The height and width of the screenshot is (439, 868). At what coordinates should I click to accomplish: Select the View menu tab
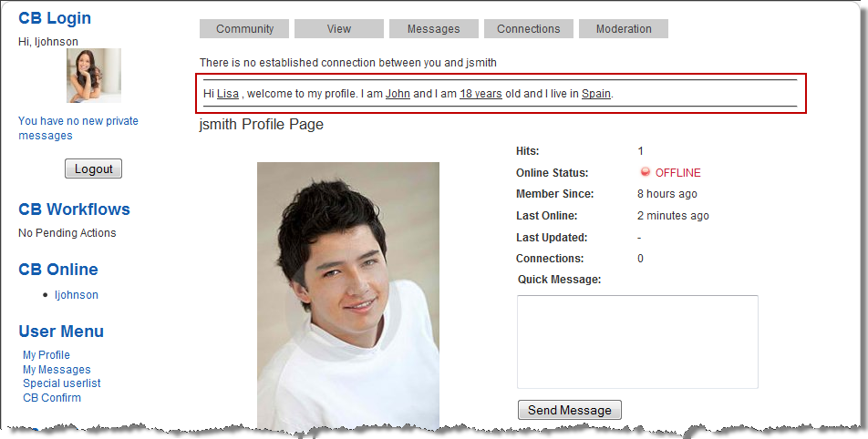click(x=338, y=29)
